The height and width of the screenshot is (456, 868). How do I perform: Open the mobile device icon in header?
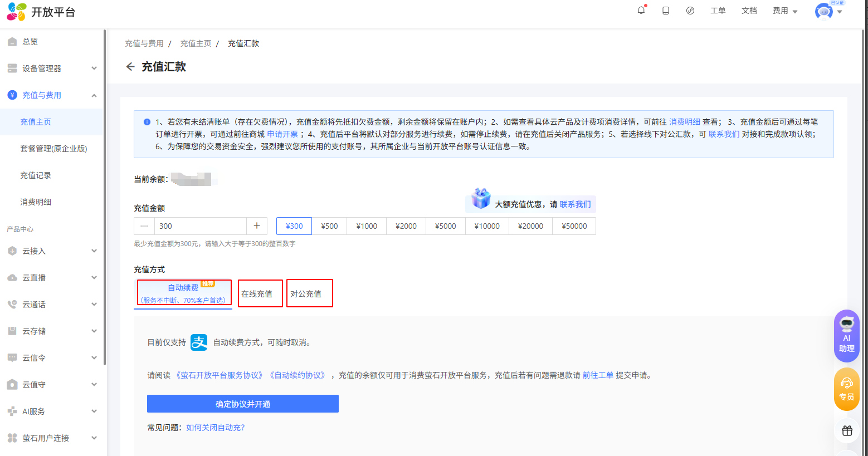coord(665,11)
